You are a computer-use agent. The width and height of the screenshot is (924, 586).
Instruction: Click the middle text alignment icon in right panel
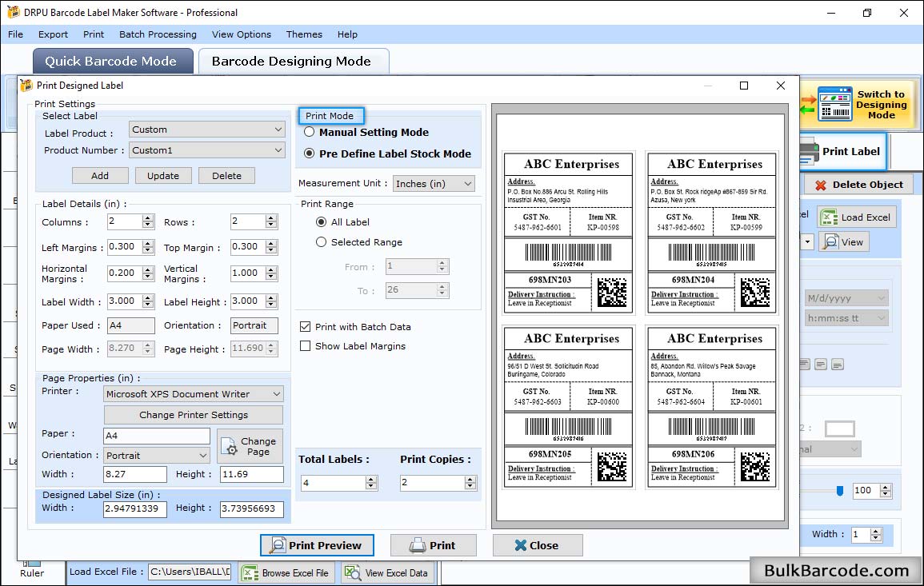point(821,365)
